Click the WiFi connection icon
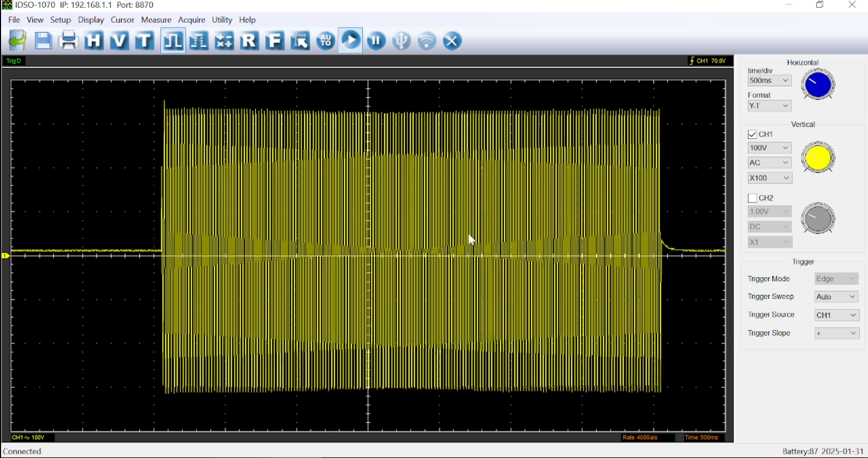This screenshot has width=868, height=458. pos(427,41)
